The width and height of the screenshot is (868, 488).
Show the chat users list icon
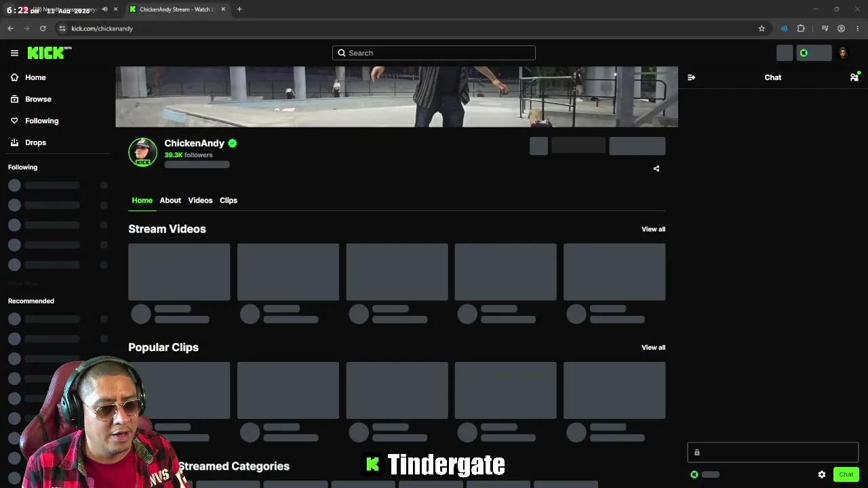point(854,77)
